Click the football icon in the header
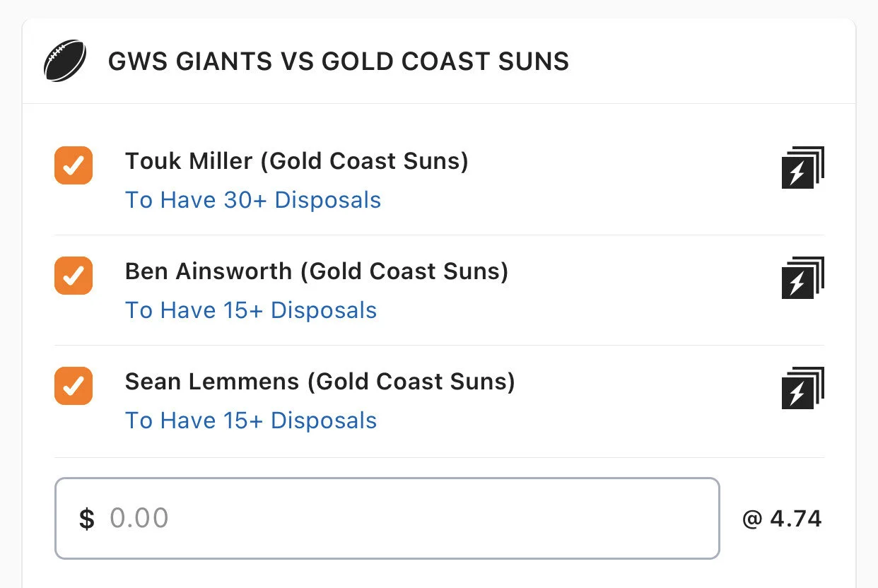 pyautogui.click(x=65, y=61)
